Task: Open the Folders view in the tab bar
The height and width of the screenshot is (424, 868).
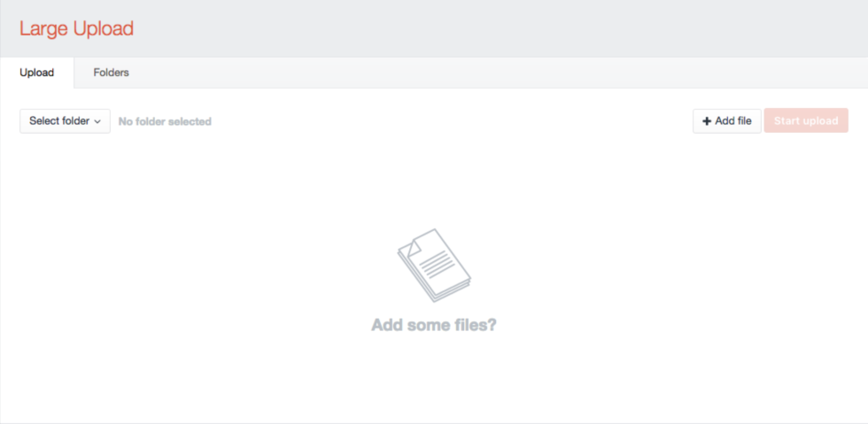Action: coord(112,73)
